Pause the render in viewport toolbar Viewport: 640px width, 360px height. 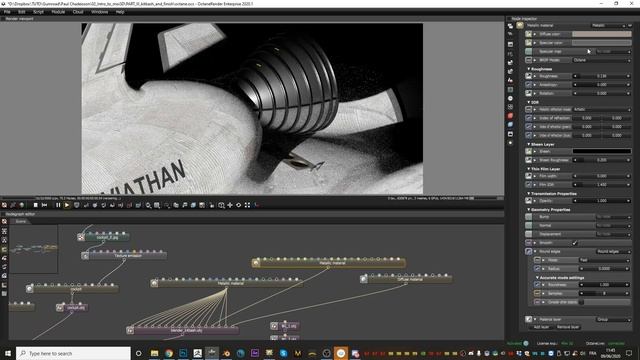click(58, 205)
